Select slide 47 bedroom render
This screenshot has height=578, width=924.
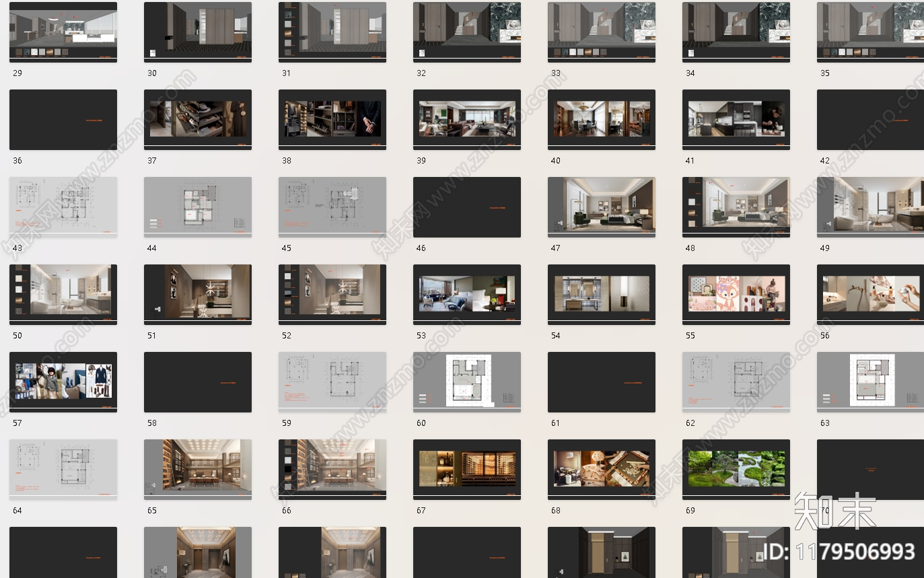point(602,207)
